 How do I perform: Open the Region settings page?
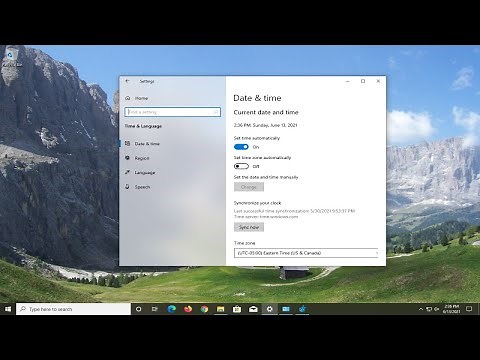tap(142, 158)
